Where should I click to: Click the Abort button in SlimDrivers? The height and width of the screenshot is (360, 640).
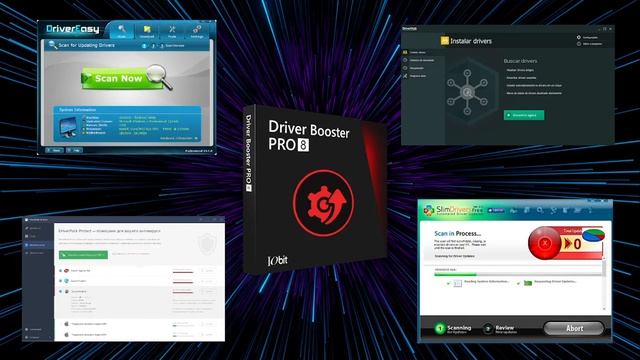click(x=574, y=328)
